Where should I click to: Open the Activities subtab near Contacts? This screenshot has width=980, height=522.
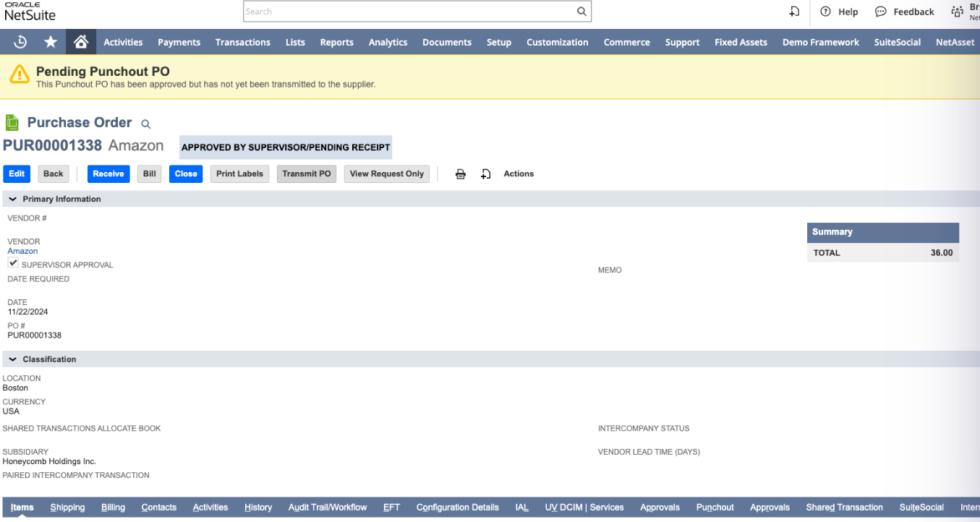click(x=210, y=508)
